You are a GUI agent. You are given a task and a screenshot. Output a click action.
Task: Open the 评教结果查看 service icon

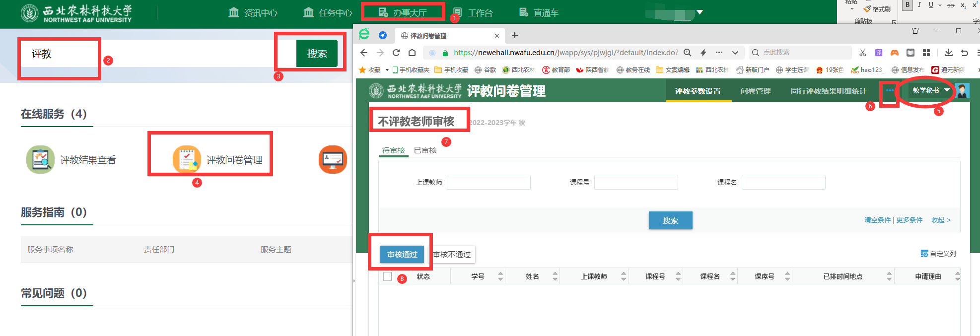40,159
